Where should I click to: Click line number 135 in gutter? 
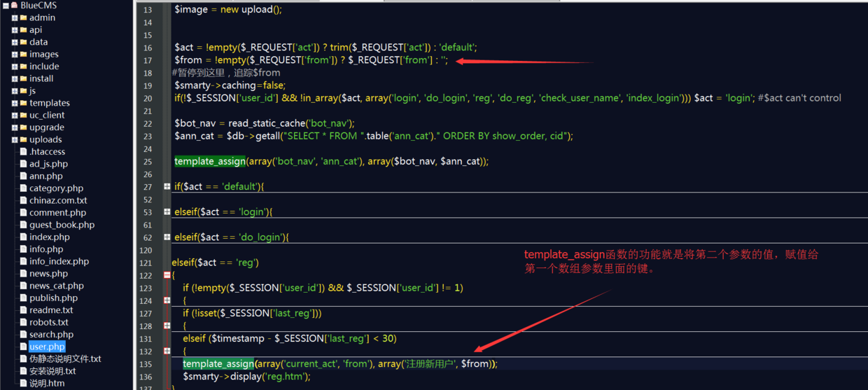[146, 364]
